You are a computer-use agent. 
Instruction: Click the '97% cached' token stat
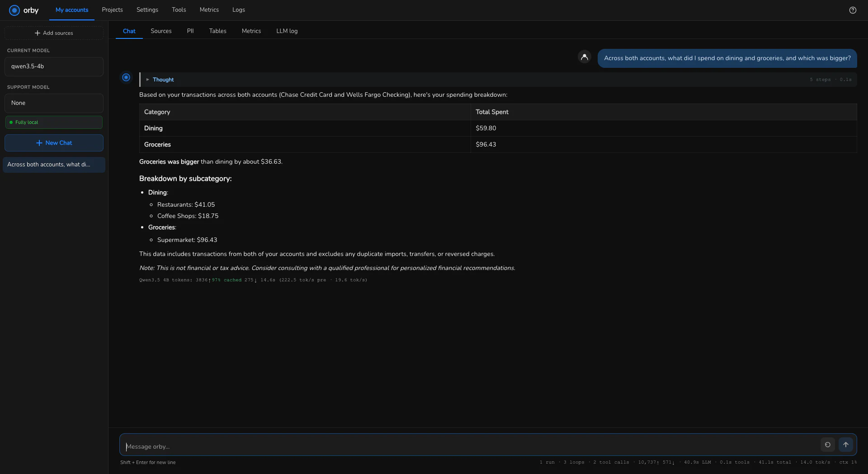(227, 280)
